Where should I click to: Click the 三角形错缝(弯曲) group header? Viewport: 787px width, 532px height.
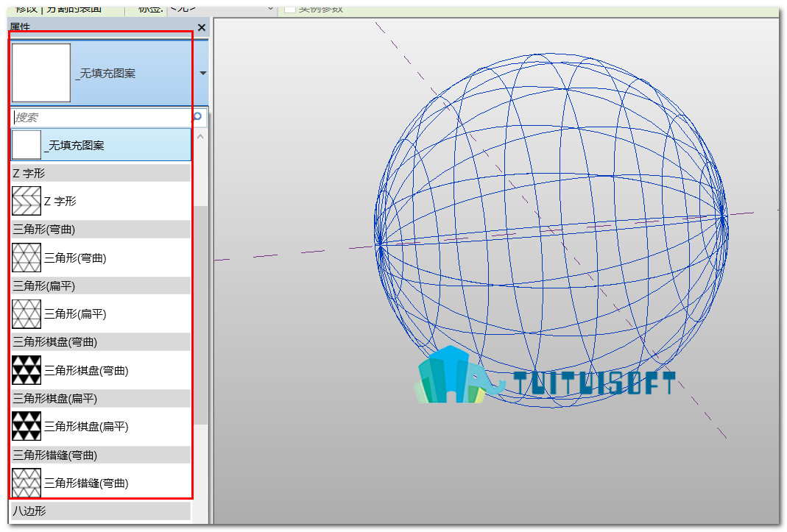click(x=100, y=455)
